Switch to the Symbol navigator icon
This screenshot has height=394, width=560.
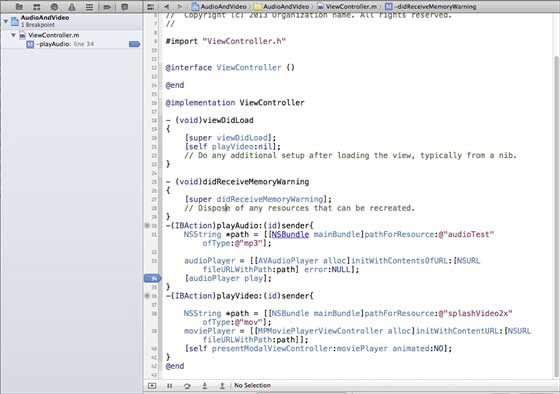click(37, 6)
